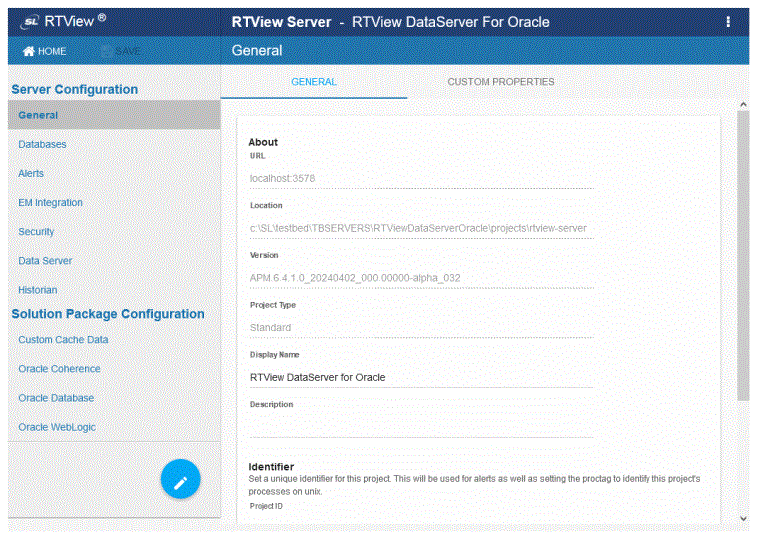Screen dimensions: 758x540
Task: Select Oracle WebLogic in sidebar
Action: coord(56,427)
